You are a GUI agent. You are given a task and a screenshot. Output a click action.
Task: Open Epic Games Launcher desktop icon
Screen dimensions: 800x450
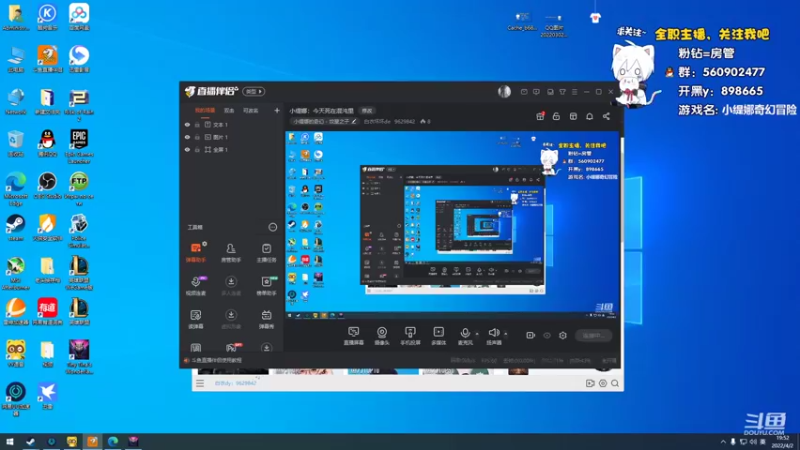pyautogui.click(x=79, y=146)
